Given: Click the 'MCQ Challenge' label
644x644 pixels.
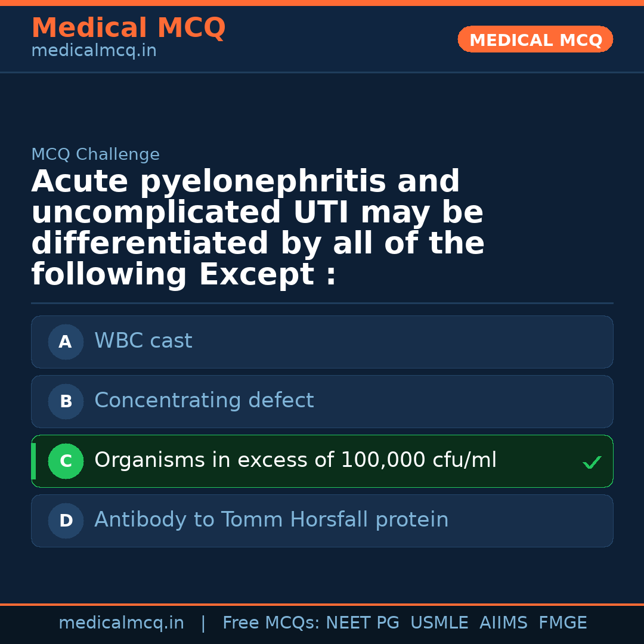Looking at the screenshot, I should [x=95, y=155].
